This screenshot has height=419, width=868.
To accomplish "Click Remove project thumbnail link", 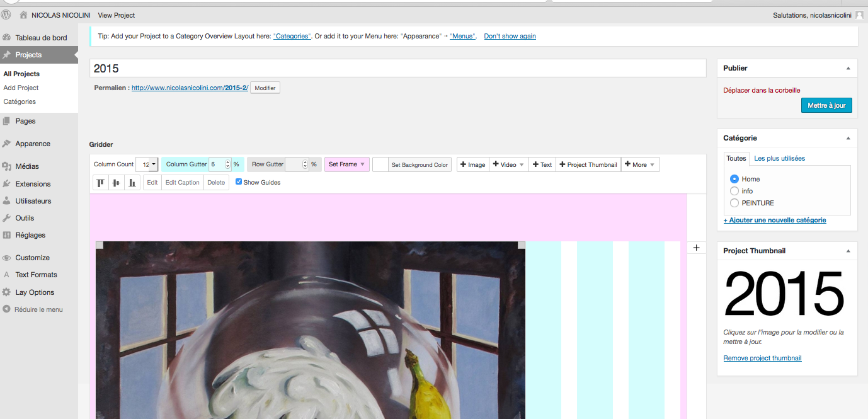I will pyautogui.click(x=762, y=358).
